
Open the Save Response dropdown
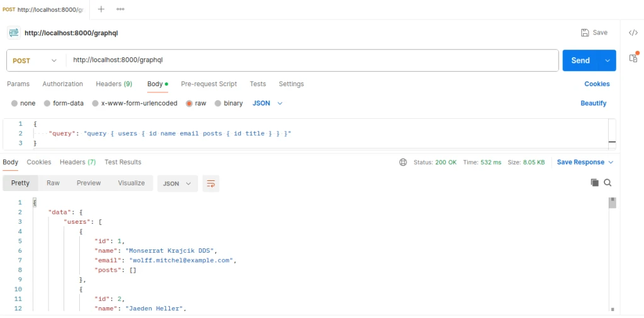(585, 162)
